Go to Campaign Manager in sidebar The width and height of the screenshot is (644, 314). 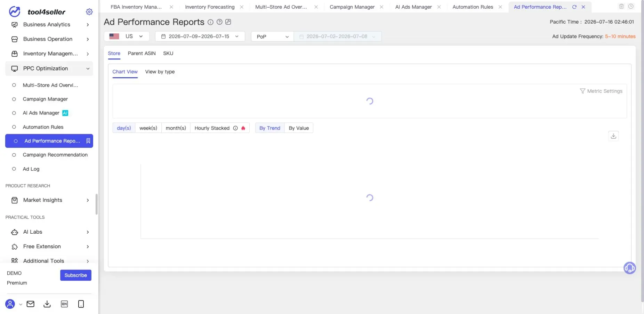click(49, 99)
